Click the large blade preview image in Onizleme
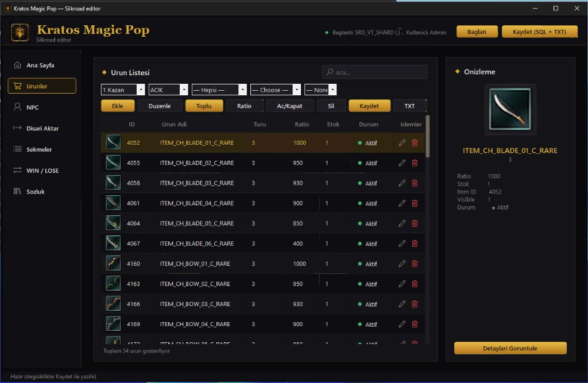Screen dimensions: 588x383 click(x=510, y=109)
